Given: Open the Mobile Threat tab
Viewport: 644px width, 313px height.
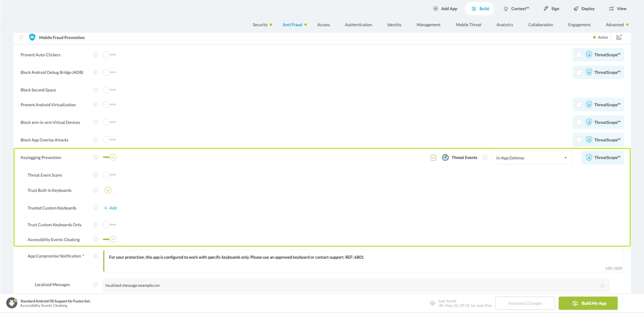Looking at the screenshot, I should 468,25.
